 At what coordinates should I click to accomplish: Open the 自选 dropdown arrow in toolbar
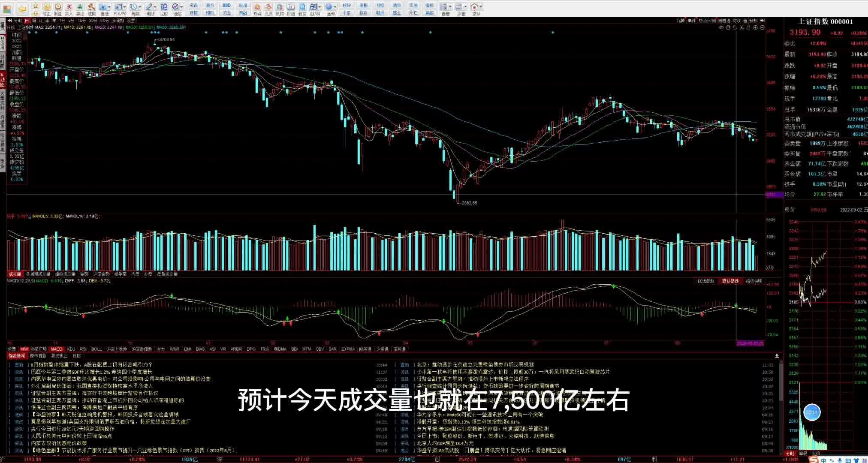click(109, 7)
